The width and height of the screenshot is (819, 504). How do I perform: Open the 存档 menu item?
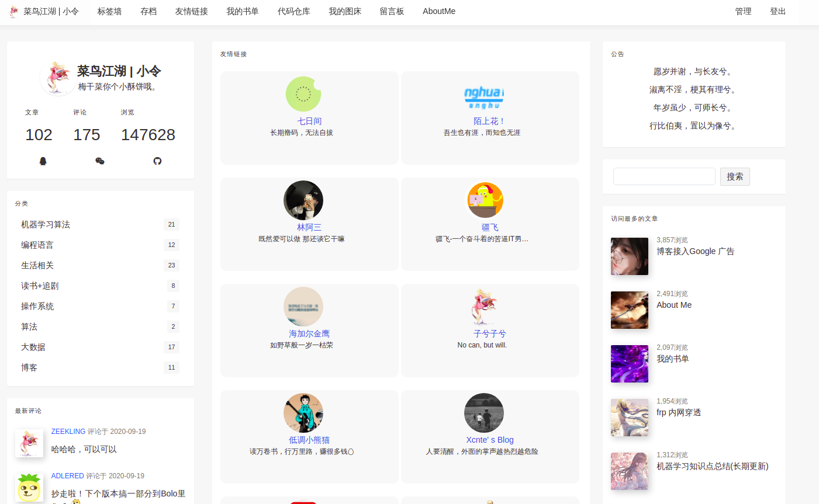(x=148, y=11)
